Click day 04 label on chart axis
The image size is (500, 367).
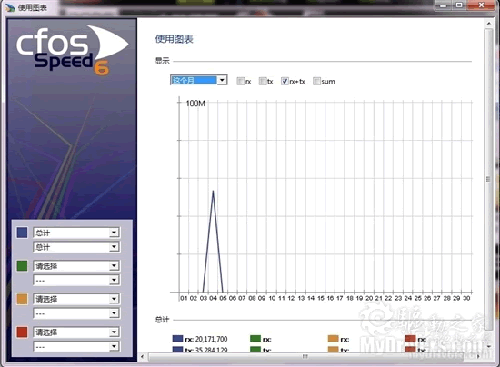tap(213, 298)
